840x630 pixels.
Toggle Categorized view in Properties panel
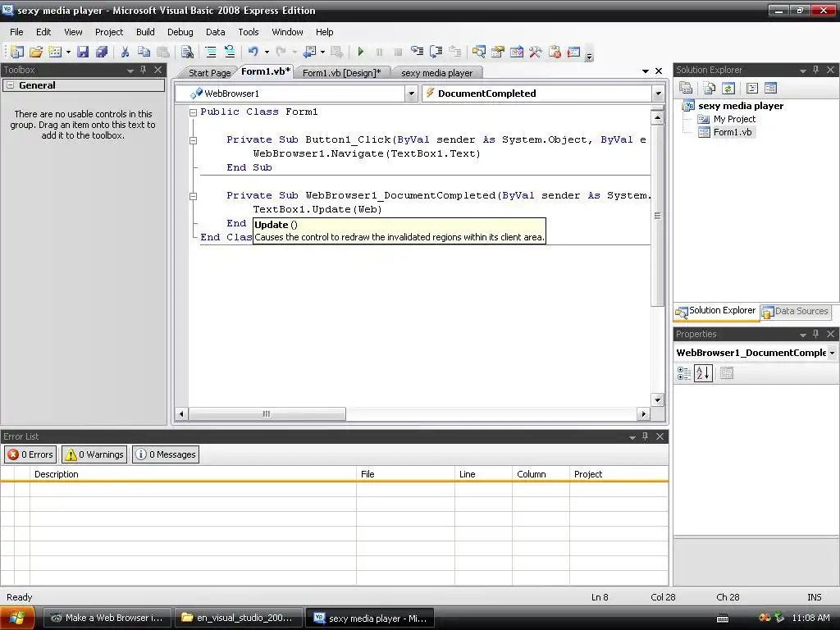point(684,373)
